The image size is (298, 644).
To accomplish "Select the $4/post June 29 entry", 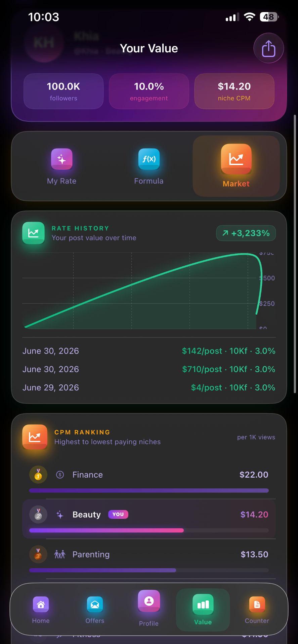I will tap(149, 388).
